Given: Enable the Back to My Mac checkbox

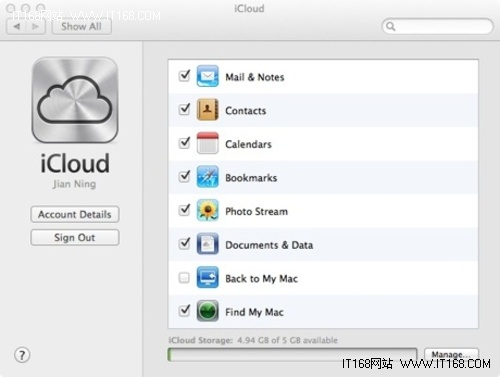Looking at the screenshot, I should 184,278.
